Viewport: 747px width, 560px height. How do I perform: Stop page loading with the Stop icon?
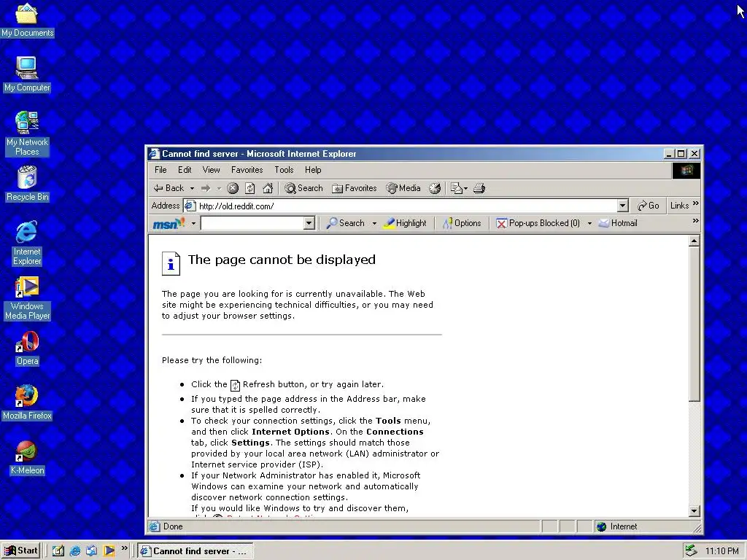[x=233, y=188]
